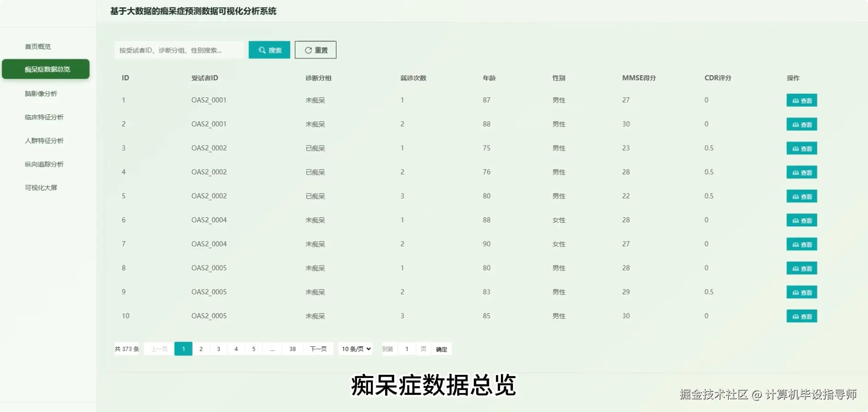Go to pagination page 2
The width and height of the screenshot is (868, 412).
[x=201, y=349]
